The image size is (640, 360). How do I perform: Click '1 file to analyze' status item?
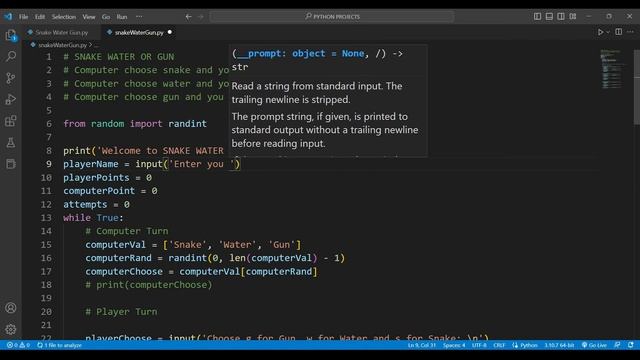(60, 345)
